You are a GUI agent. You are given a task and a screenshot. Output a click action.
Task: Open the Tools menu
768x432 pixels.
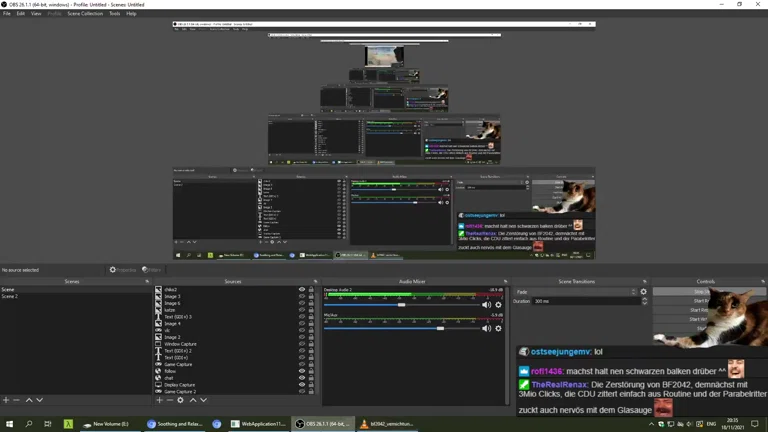coord(114,14)
